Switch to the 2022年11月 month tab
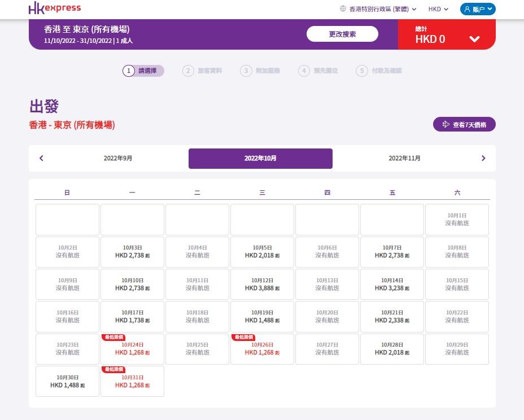This screenshot has height=420, width=524. (x=404, y=159)
